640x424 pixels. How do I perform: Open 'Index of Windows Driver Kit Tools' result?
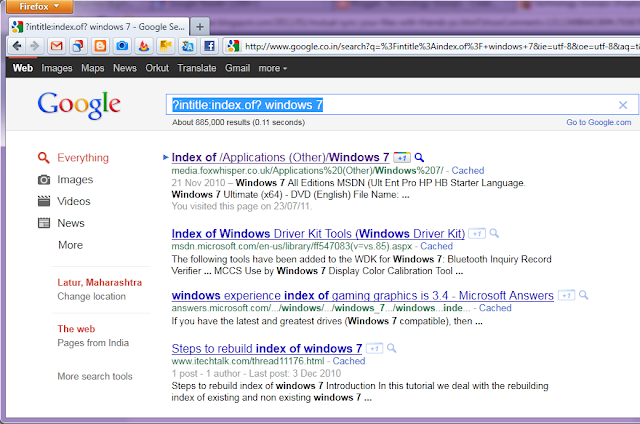[x=318, y=234]
